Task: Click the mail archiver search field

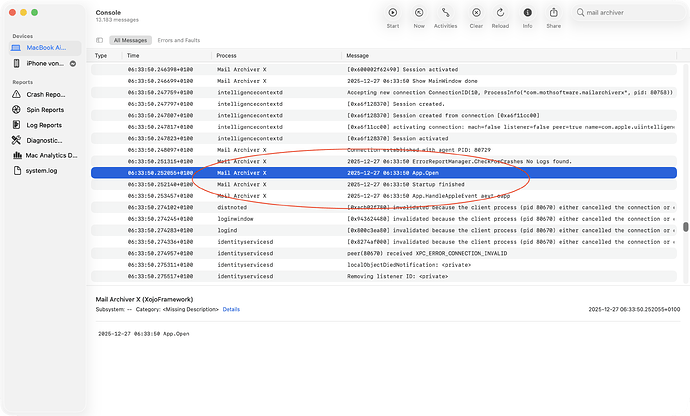Action: click(x=629, y=12)
